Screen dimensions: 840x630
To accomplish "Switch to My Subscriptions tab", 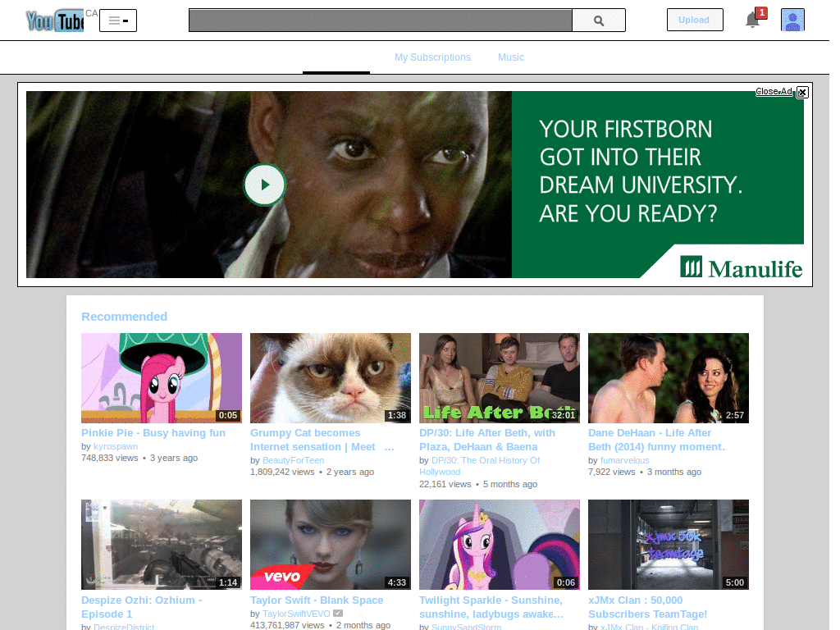I will coord(433,57).
